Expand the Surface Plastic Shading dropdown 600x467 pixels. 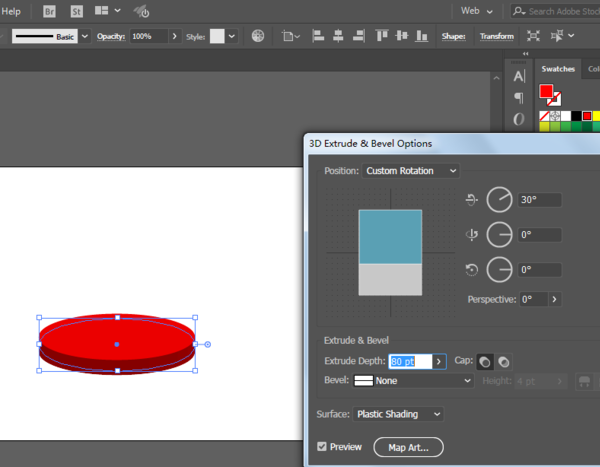click(399, 414)
